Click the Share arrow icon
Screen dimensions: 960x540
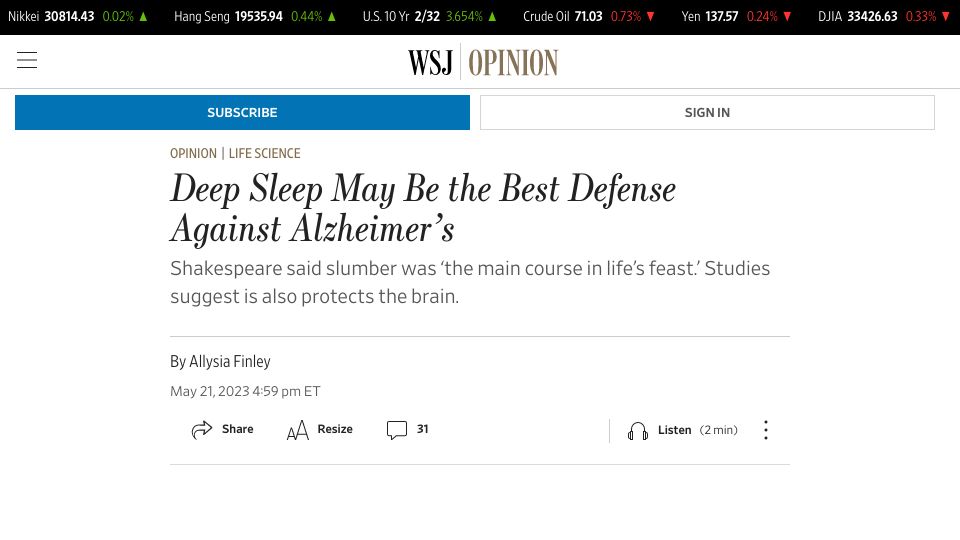click(x=201, y=430)
